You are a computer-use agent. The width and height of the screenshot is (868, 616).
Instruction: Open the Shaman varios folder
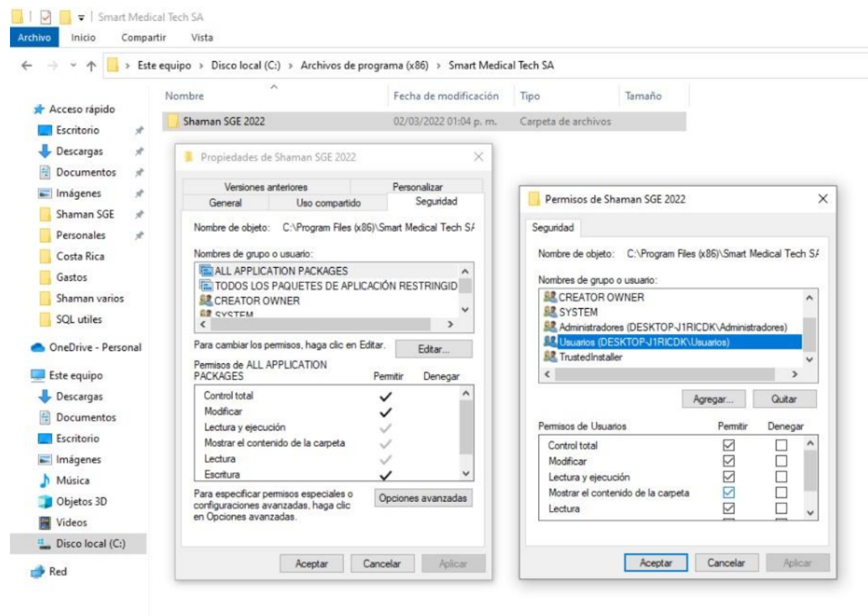[x=89, y=298]
